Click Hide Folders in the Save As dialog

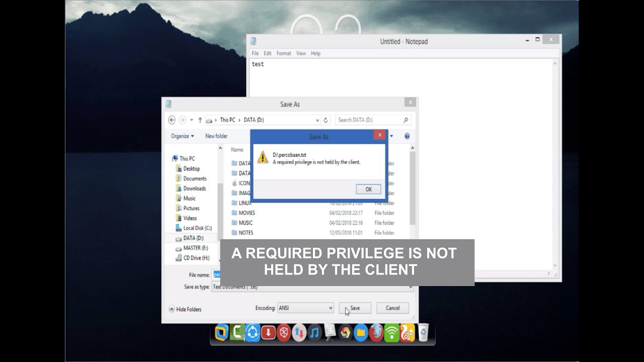[187, 309]
